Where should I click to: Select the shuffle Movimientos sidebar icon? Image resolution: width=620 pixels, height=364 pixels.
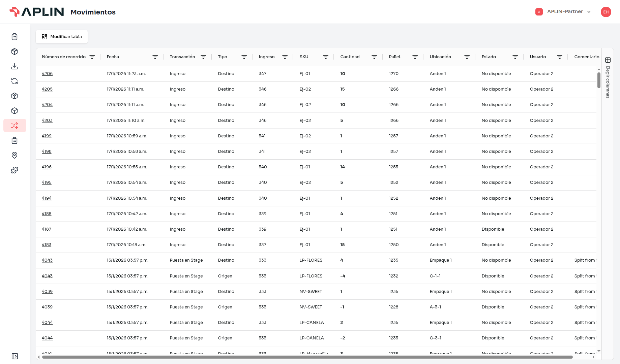point(14,126)
